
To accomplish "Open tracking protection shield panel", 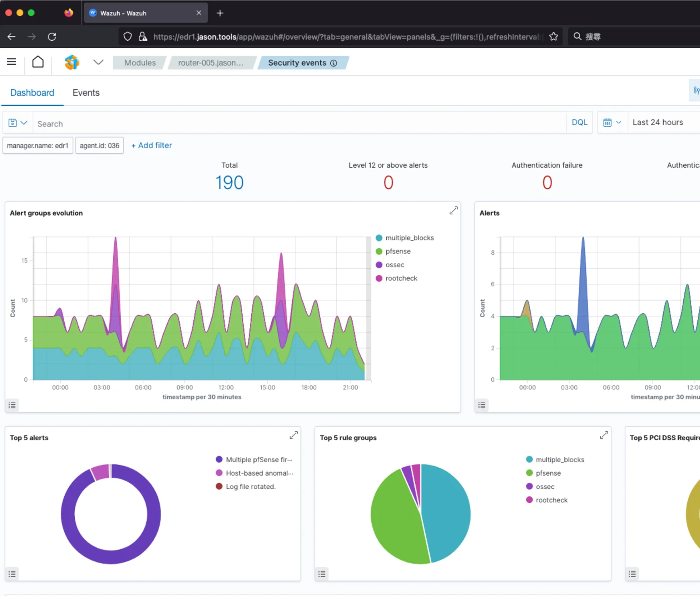I will pos(127,37).
